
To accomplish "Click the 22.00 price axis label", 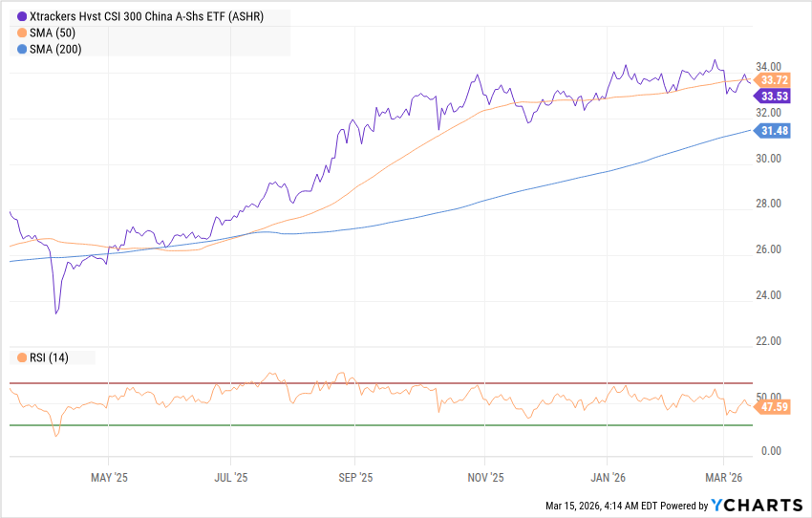I will pyautogui.click(x=768, y=341).
